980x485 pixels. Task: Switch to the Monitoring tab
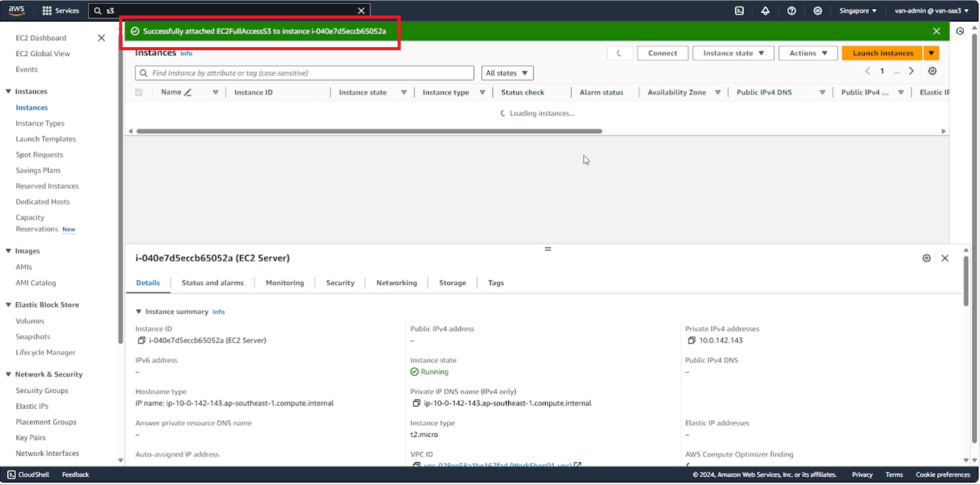tap(285, 283)
